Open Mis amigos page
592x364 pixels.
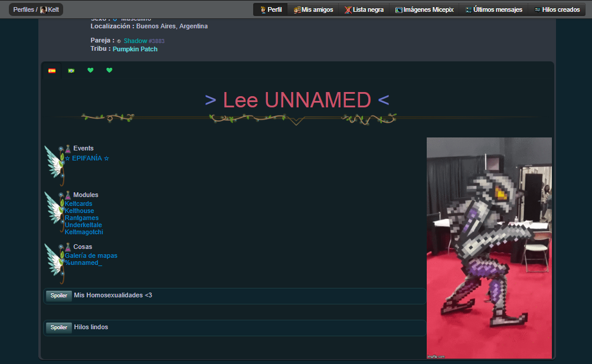point(313,9)
